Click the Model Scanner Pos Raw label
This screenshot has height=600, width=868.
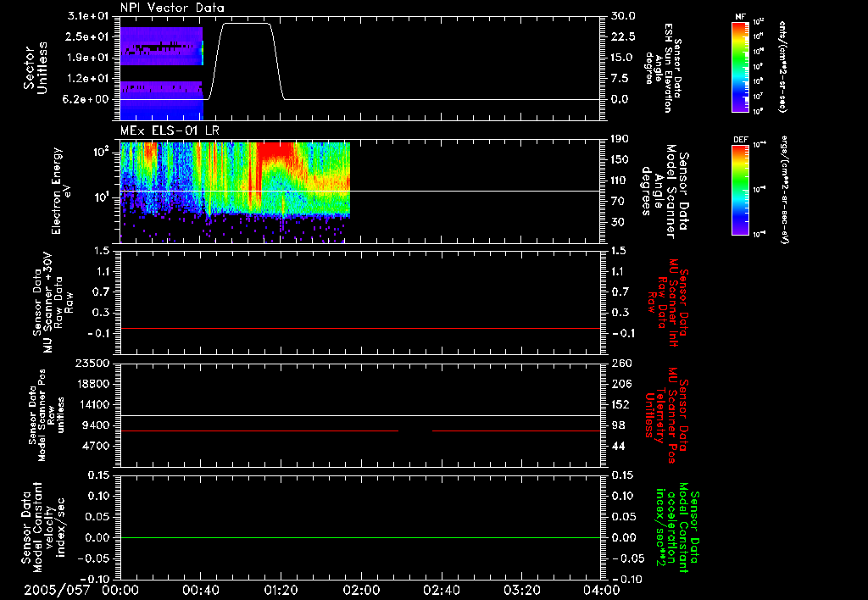click(x=46, y=415)
